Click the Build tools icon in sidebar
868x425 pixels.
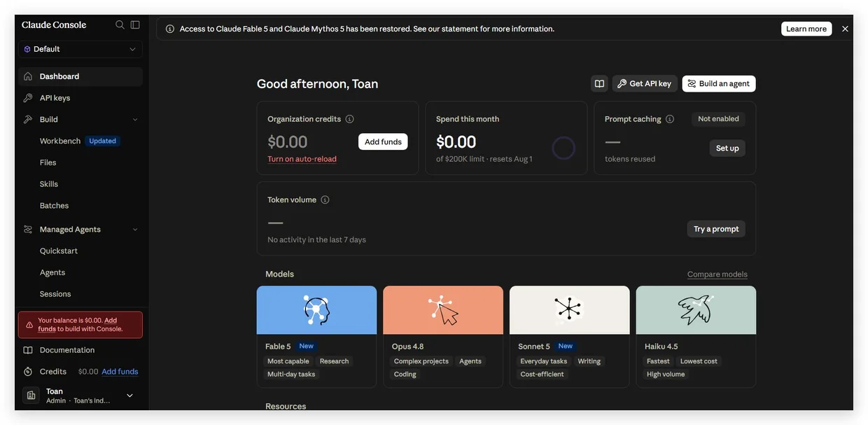coord(28,120)
